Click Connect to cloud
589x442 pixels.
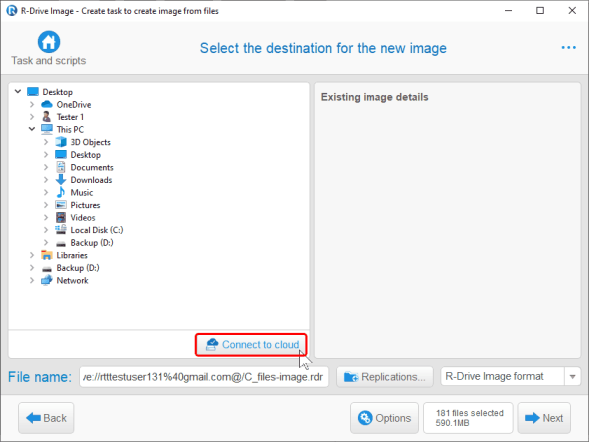[x=251, y=344]
